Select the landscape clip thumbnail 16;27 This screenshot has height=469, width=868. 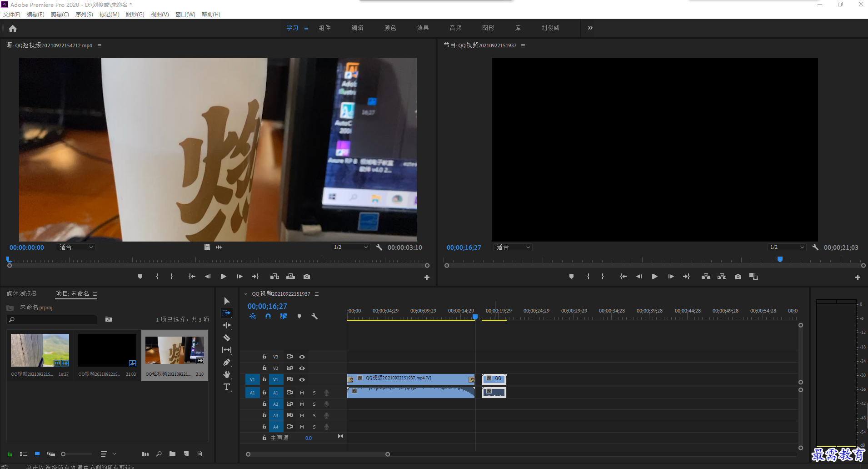click(40, 350)
